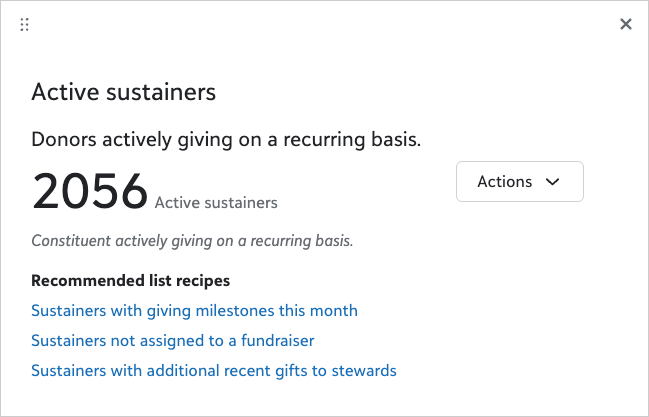
Task: Click the italic Constituent actively giving note
Action: tap(192, 241)
